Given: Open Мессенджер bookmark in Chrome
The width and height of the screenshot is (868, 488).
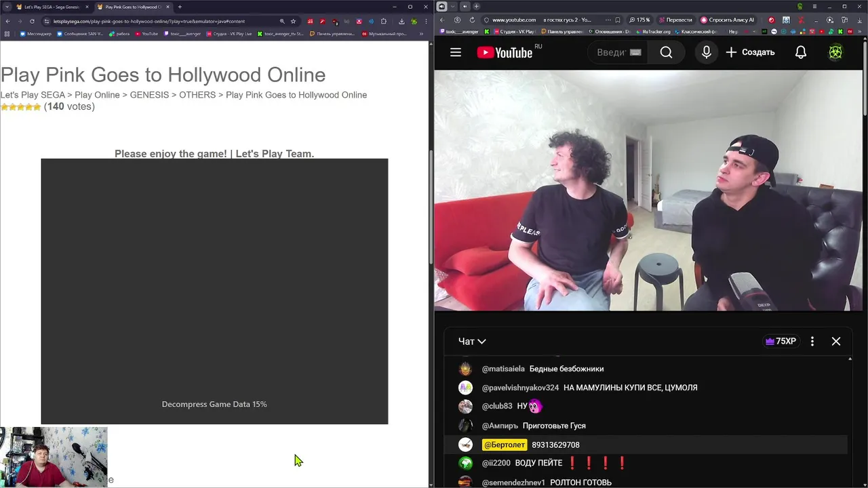Looking at the screenshot, I should click(x=36, y=34).
